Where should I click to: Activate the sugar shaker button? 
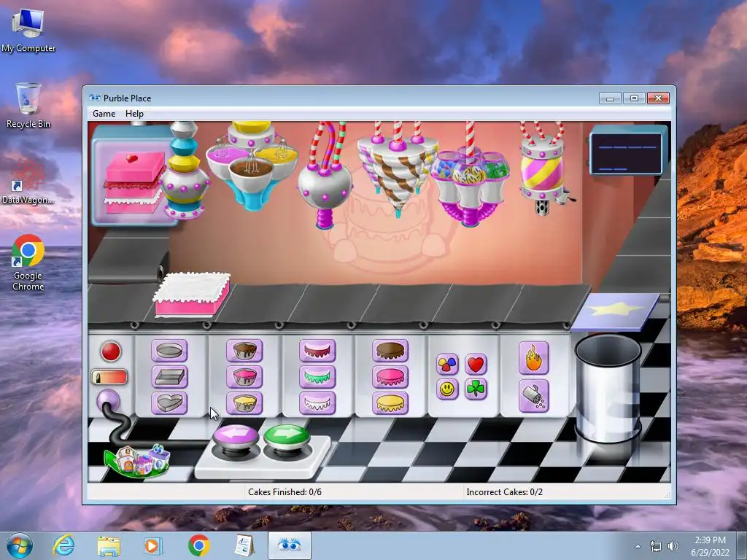(x=533, y=396)
